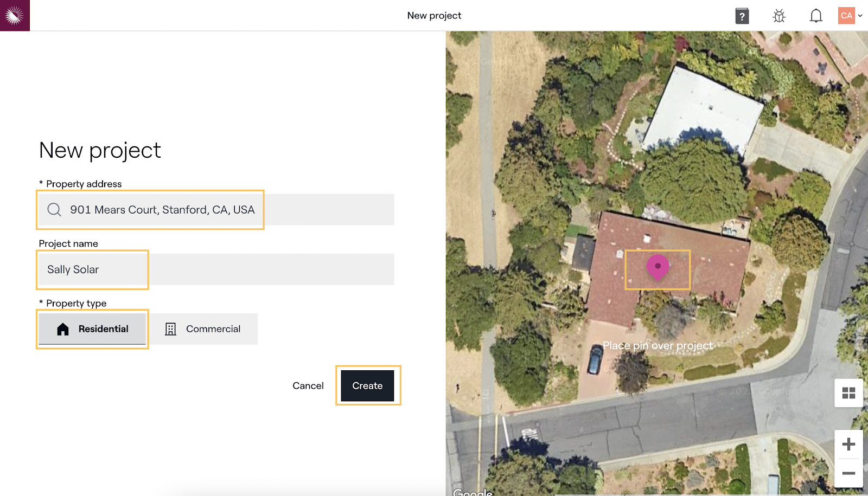The image size is (868, 496).
Task: Click the magnifier icon in Property address
Action: (54, 210)
